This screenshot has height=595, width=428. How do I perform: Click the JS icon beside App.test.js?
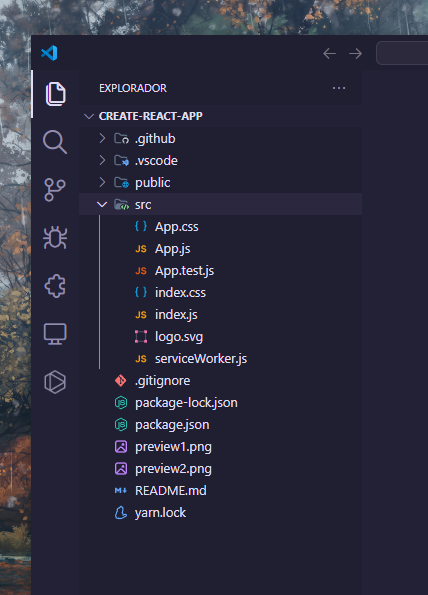[141, 271]
